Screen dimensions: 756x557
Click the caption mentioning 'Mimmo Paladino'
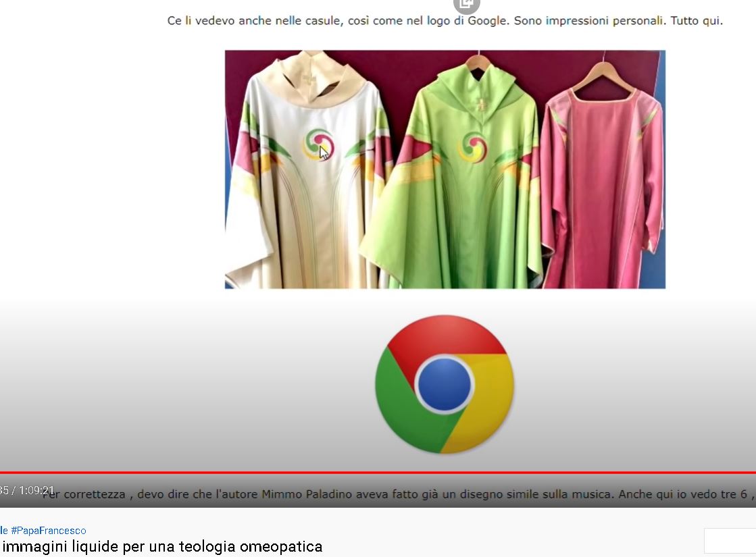[x=398, y=494]
